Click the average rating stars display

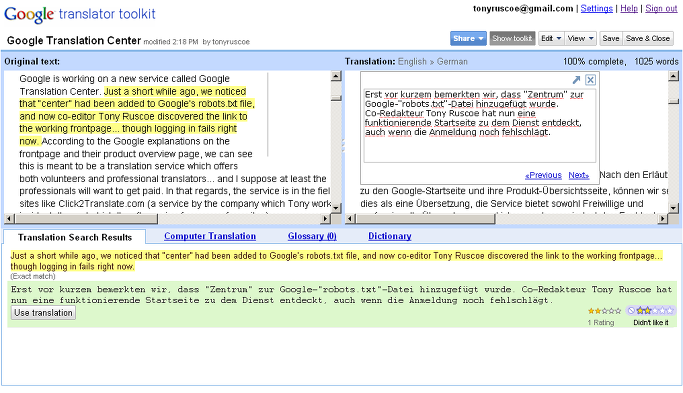[605, 311]
